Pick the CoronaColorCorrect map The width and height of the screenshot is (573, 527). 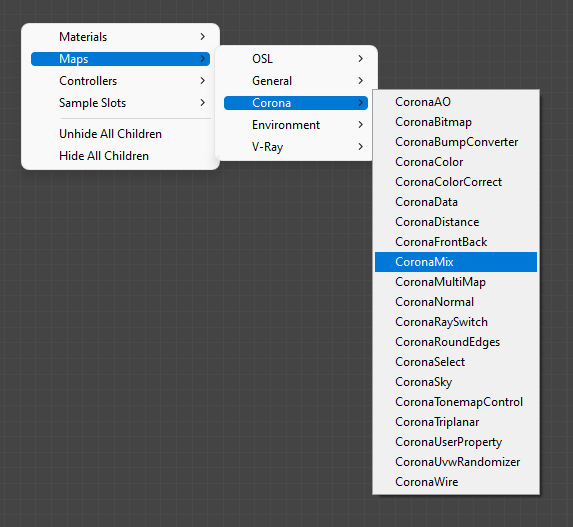(456, 182)
